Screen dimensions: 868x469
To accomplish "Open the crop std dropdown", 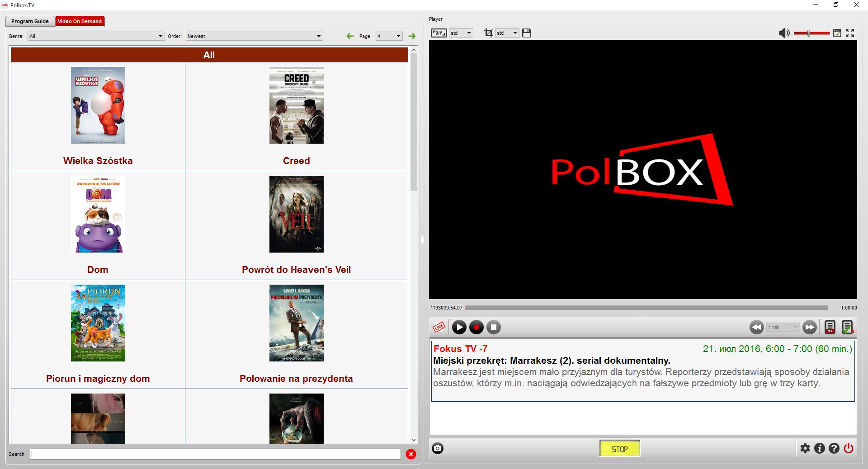I will tap(507, 33).
